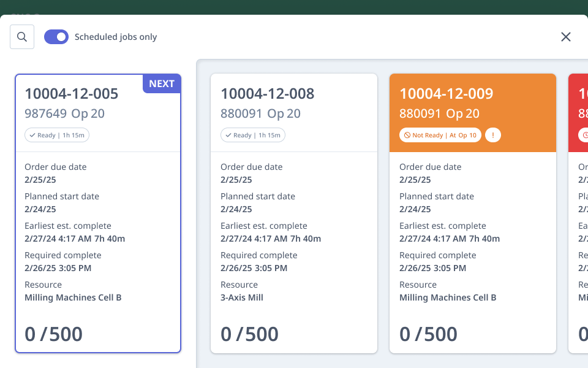Click the exclamation alert icon on 10004-12-009
Screen dimensions: 588x368
[492, 134]
